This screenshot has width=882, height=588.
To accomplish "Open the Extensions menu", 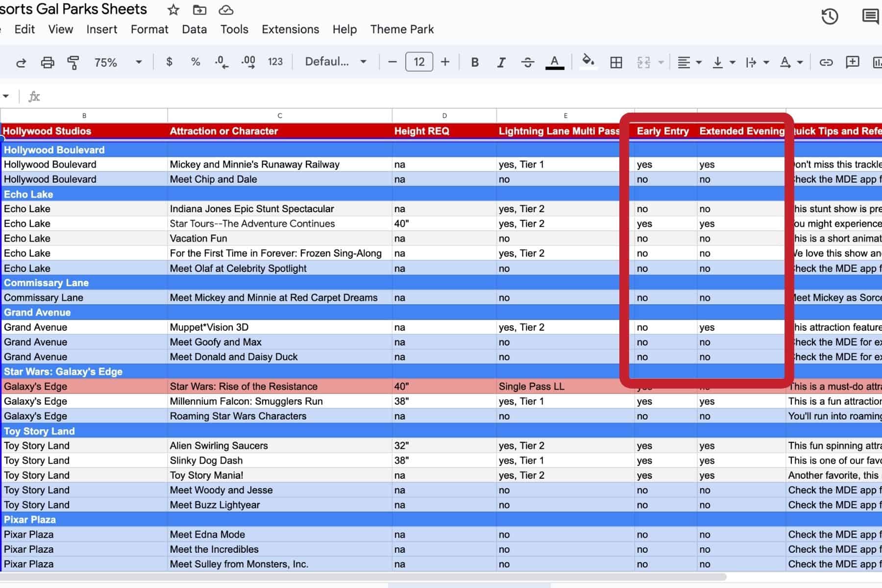I will pos(291,29).
